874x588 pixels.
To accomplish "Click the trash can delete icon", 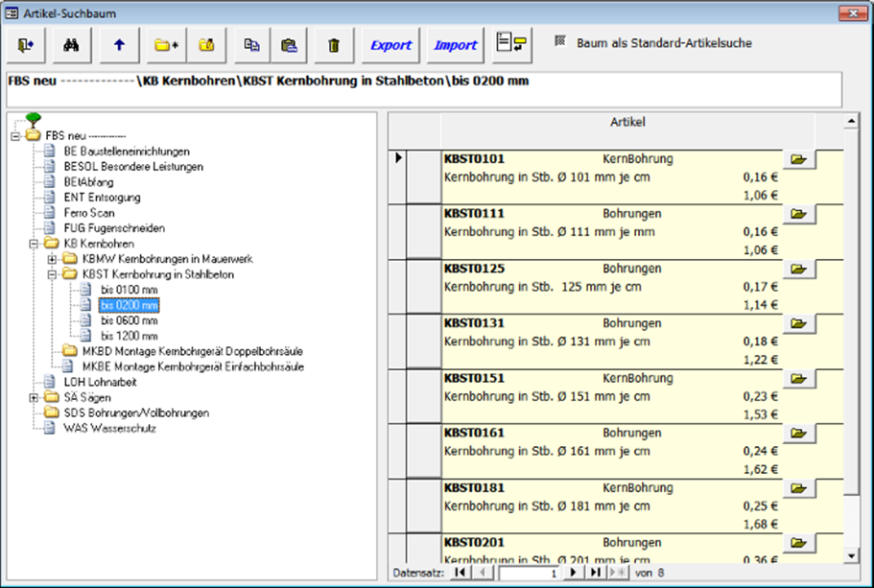I will click(334, 45).
